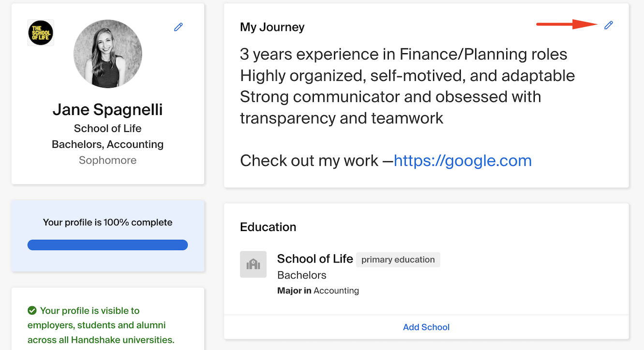Click the edit pencil on the profile card
Screen dimensions: 644x350
pos(178,27)
